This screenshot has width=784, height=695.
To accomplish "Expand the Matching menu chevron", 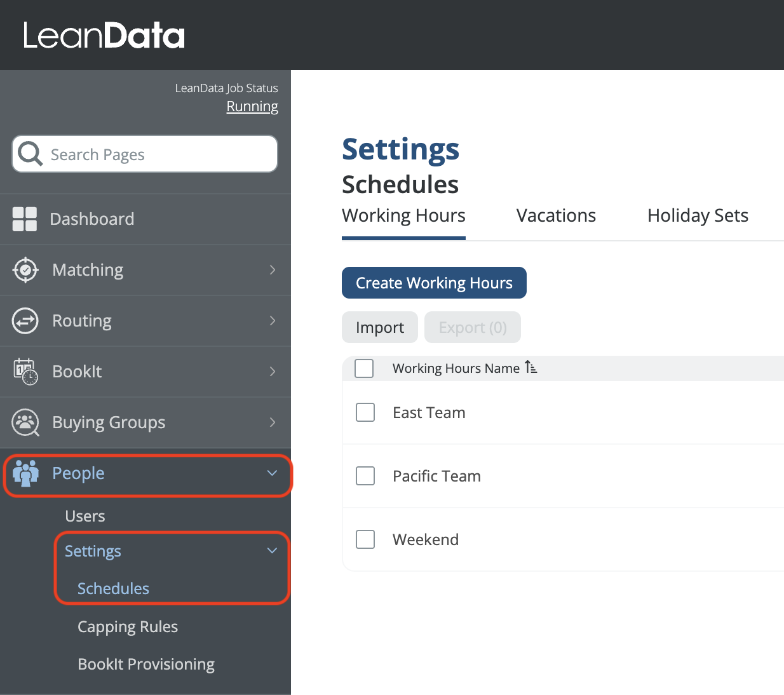I will (x=273, y=270).
